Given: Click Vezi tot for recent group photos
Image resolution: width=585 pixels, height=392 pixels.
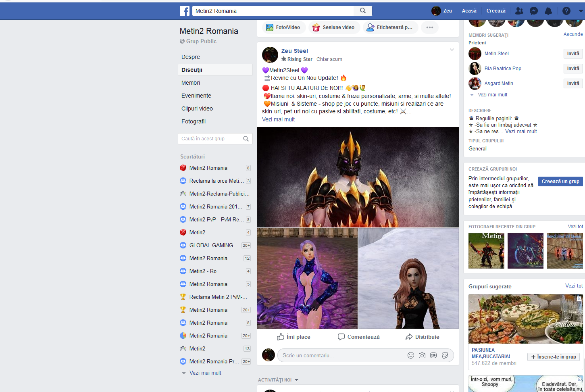Looking at the screenshot, I should [575, 227].
